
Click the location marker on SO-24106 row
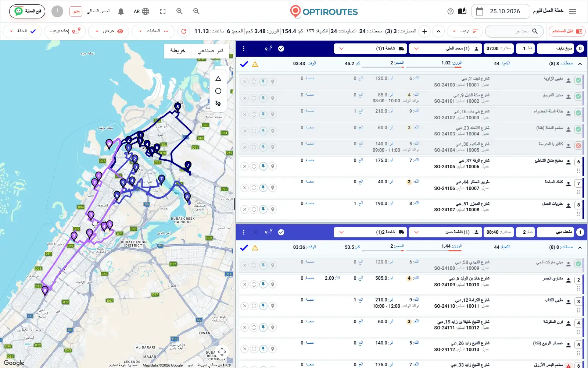click(x=273, y=188)
